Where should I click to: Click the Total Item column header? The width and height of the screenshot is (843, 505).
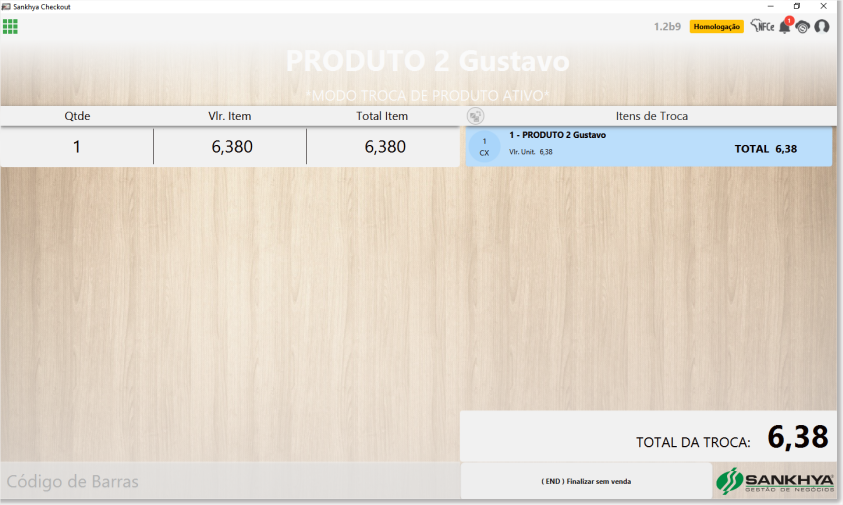point(382,116)
